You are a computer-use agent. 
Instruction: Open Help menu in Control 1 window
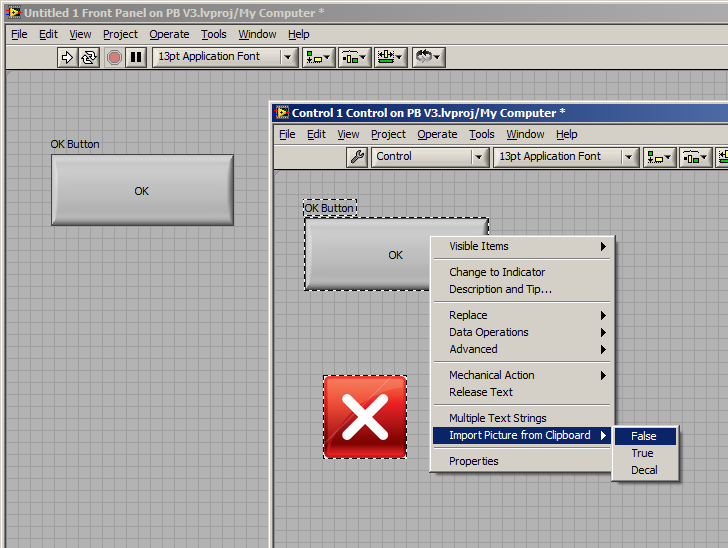(x=566, y=134)
